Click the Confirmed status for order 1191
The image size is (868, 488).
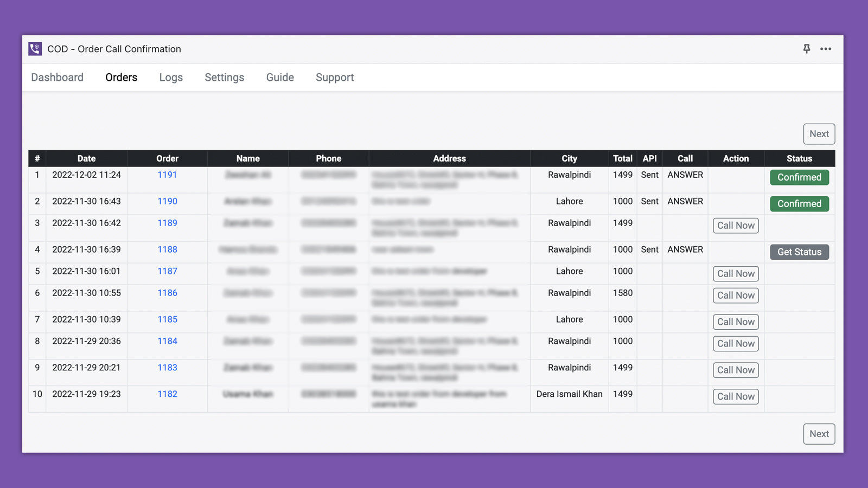(799, 177)
